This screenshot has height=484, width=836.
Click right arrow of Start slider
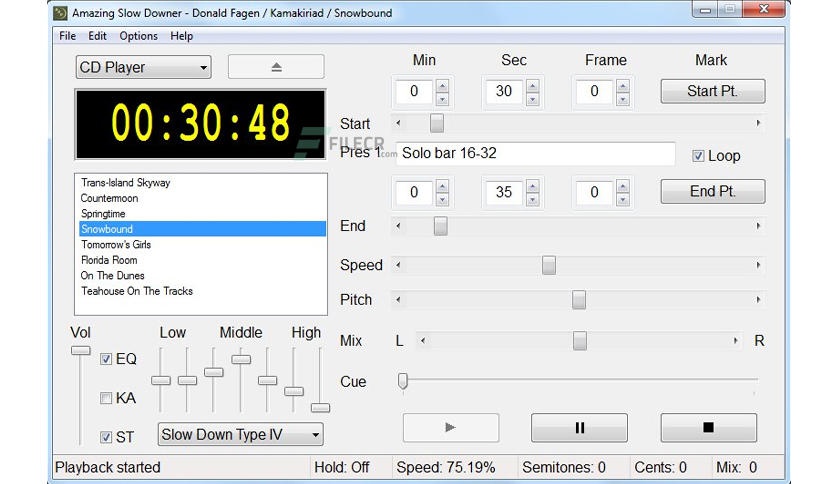pyautogui.click(x=758, y=123)
